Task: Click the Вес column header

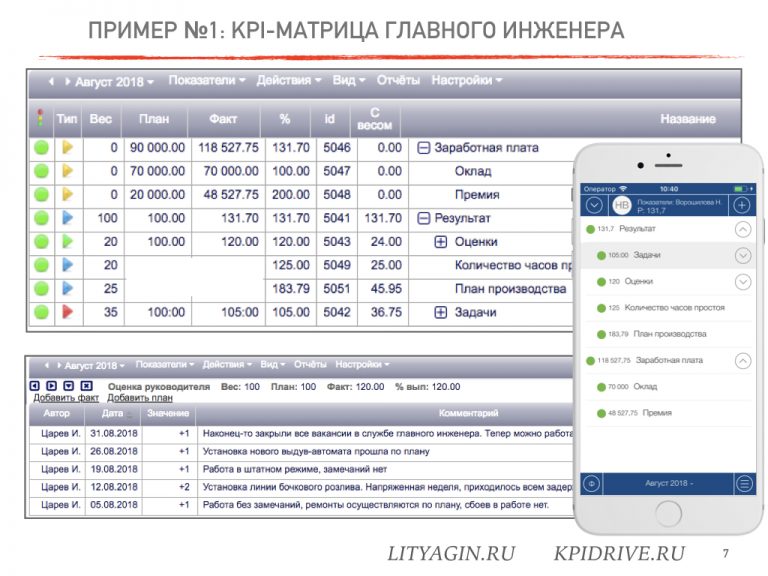Action: pos(101,119)
